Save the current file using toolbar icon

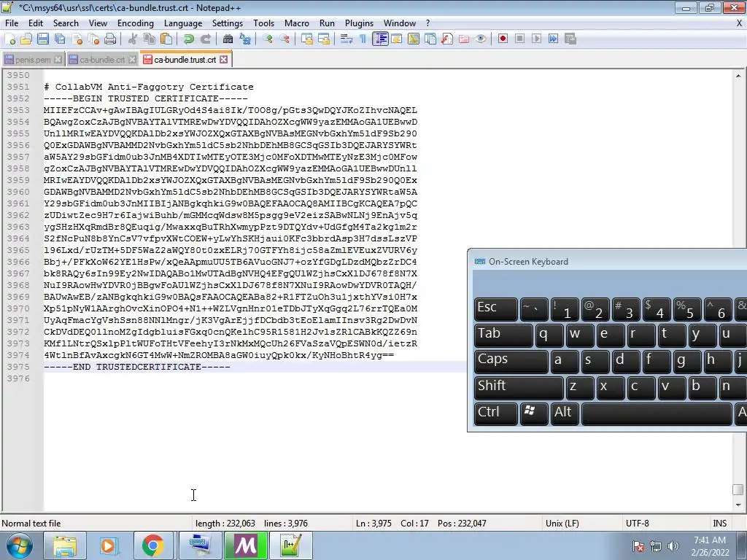(x=43, y=39)
